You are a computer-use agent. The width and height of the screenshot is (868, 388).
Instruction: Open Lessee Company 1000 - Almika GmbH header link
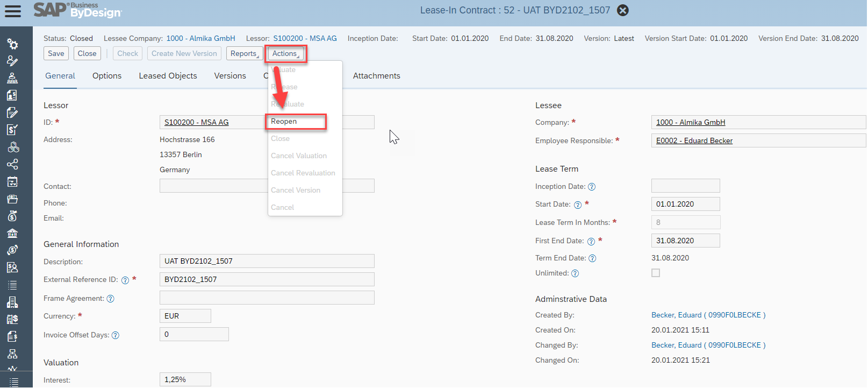point(201,39)
